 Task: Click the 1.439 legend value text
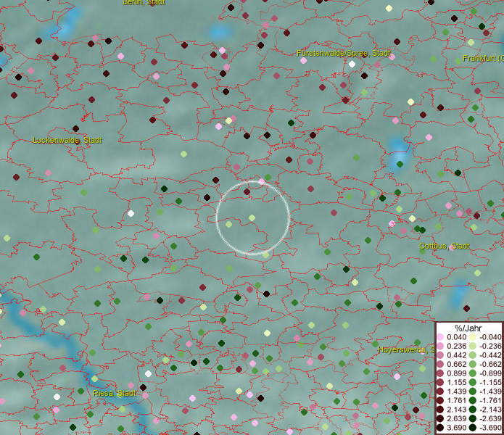point(456,391)
